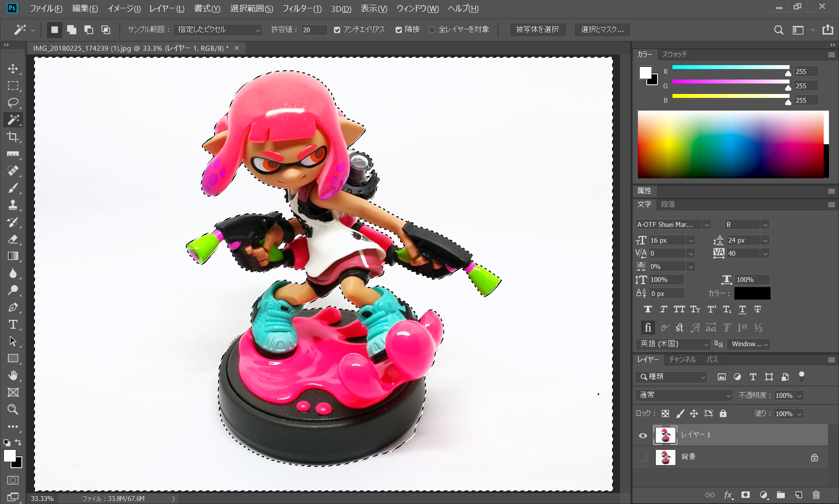This screenshot has height=504, width=839.
Task: Select the Healing Brush tool
Action: pyautogui.click(x=13, y=170)
